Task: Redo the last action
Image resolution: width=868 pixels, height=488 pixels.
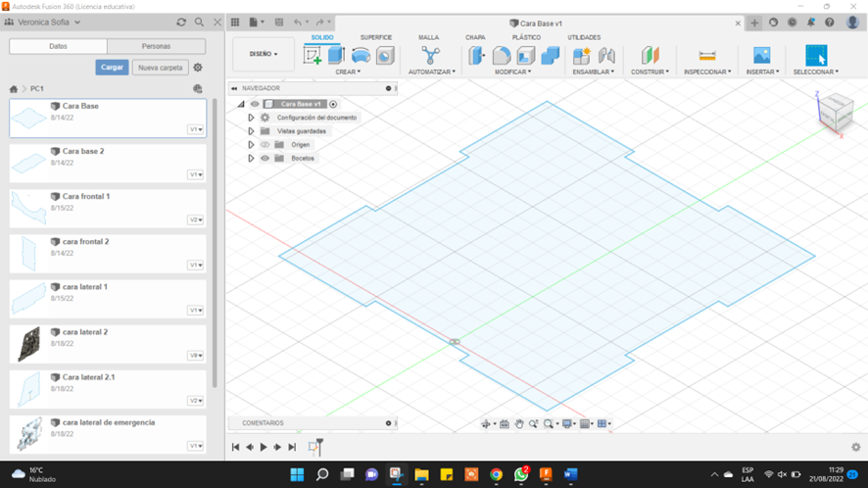Action: 319,23
